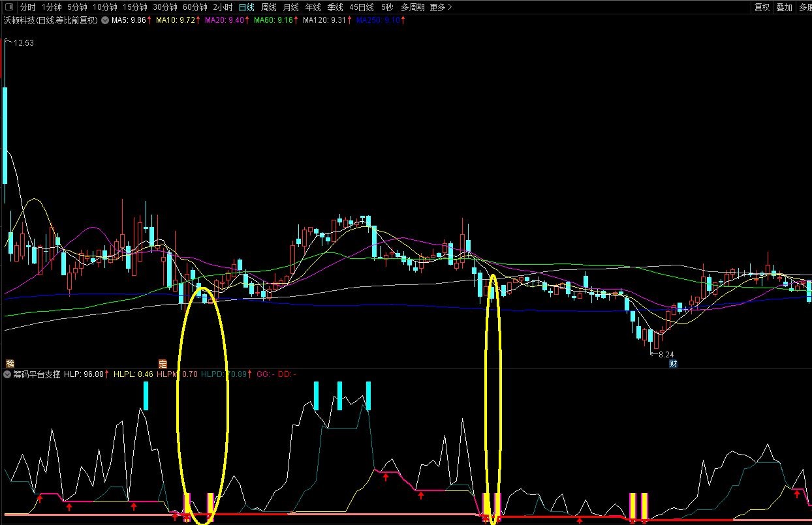Select the 45日线 custom period tab

point(362,8)
